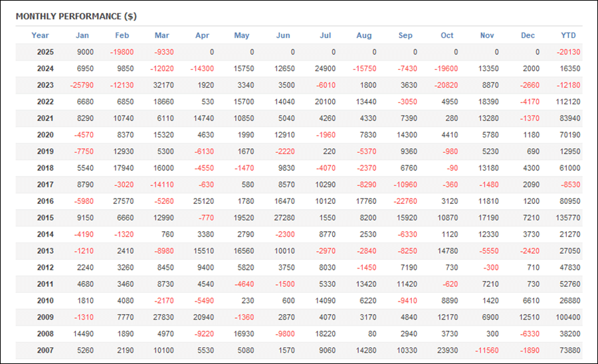Select the 2013 year row label

tap(45, 251)
